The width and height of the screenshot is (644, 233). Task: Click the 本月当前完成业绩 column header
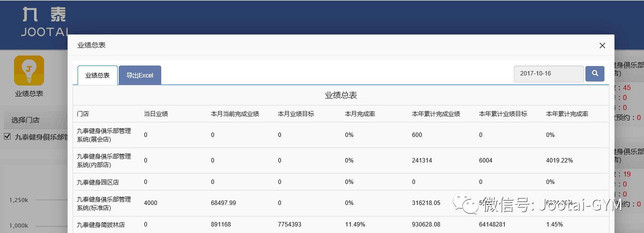click(235, 114)
